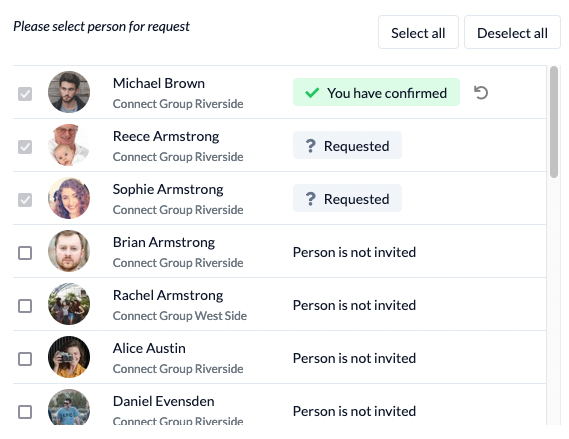Click the green checkmark confirmed icon
Image resolution: width=569 pixels, height=439 pixels.
pos(312,93)
